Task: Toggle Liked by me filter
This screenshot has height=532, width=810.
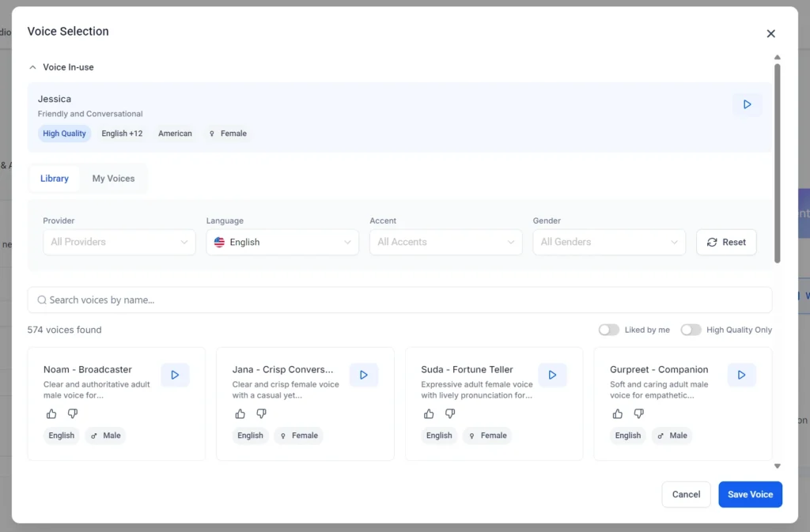Action: pos(608,330)
